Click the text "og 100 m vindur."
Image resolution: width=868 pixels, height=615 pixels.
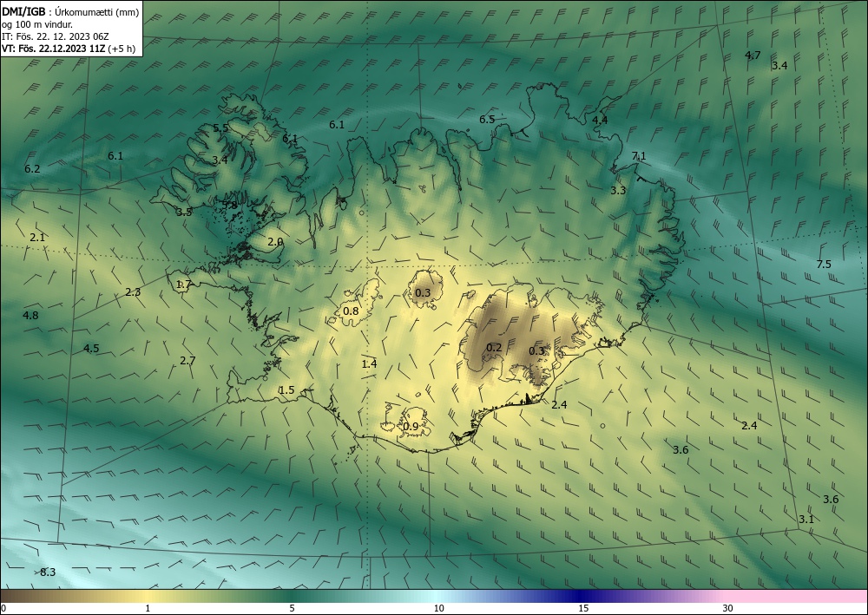coord(37,24)
